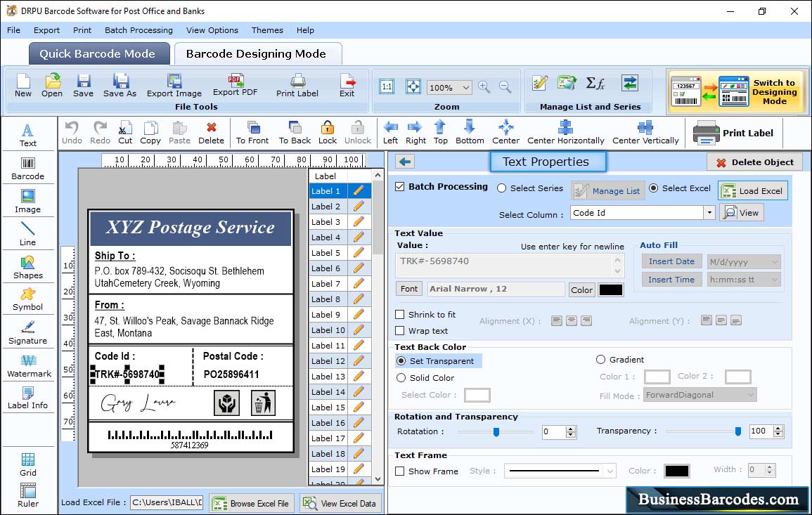The width and height of the screenshot is (812, 515).
Task: Open the Themes menu
Action: tap(267, 30)
